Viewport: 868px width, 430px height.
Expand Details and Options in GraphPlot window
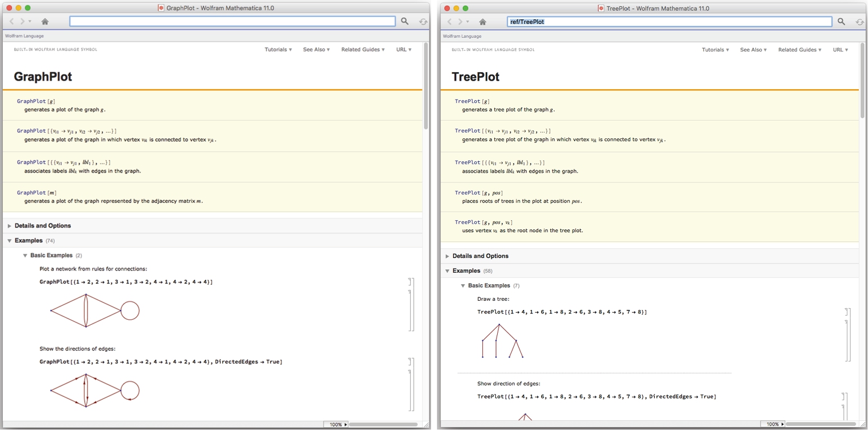[10, 226]
